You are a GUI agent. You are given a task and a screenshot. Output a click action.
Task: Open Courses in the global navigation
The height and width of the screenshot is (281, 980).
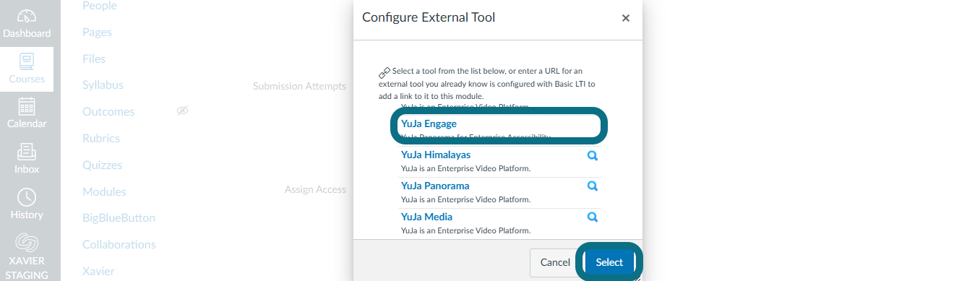coord(27,69)
